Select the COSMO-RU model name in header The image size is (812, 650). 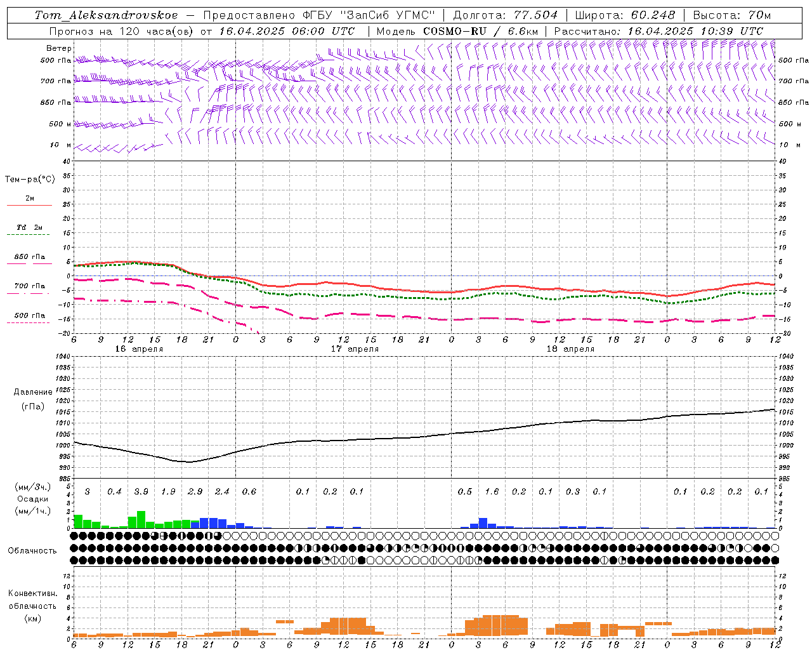point(455,31)
